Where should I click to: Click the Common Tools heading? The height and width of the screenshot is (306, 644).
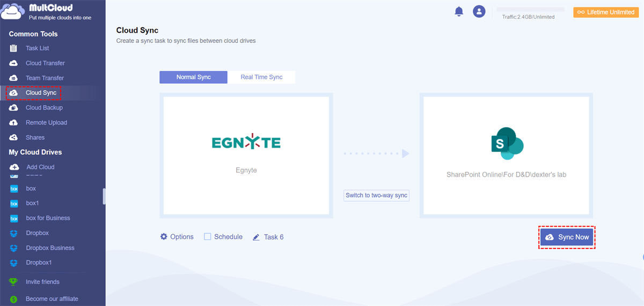coord(33,34)
